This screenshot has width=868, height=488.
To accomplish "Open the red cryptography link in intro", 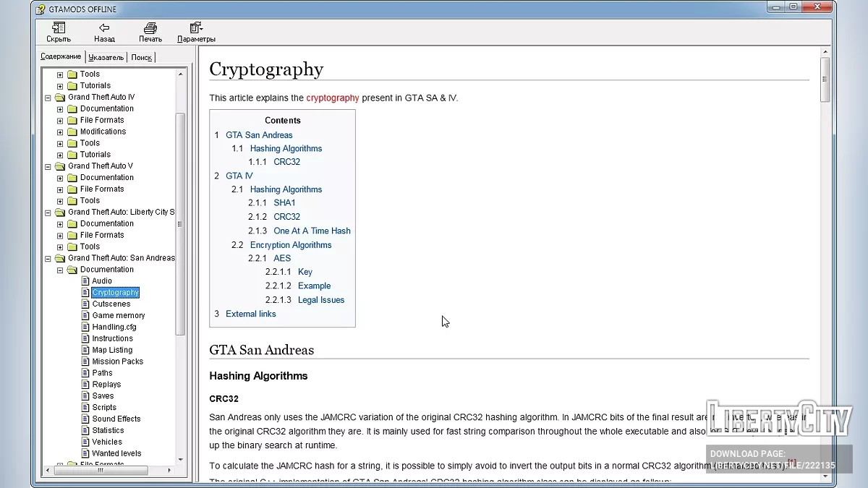I will click(x=332, y=98).
